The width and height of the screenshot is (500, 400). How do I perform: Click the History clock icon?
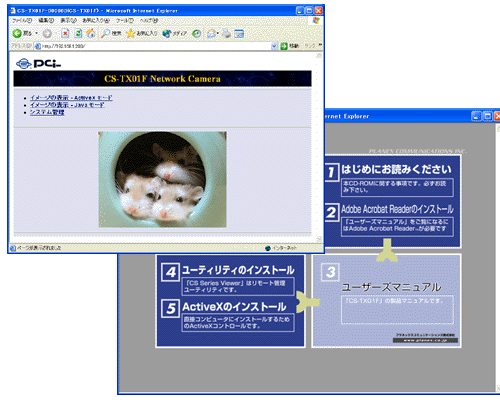(x=197, y=33)
